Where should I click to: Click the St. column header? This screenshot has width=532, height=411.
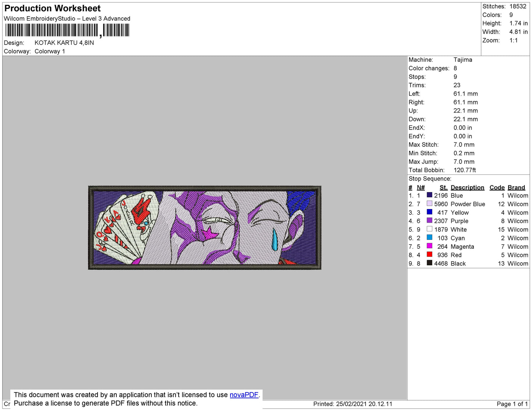point(443,187)
